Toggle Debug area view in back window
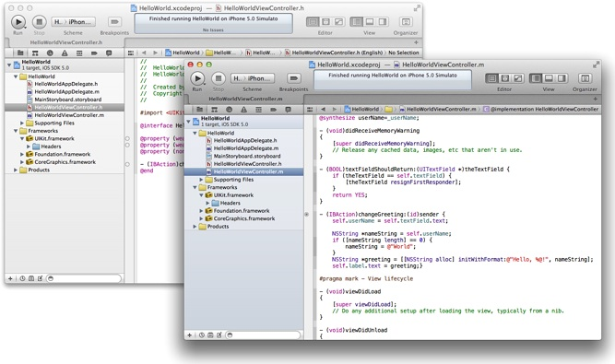Image resolution: width=615 pixels, height=364 pixels. pos(369,22)
